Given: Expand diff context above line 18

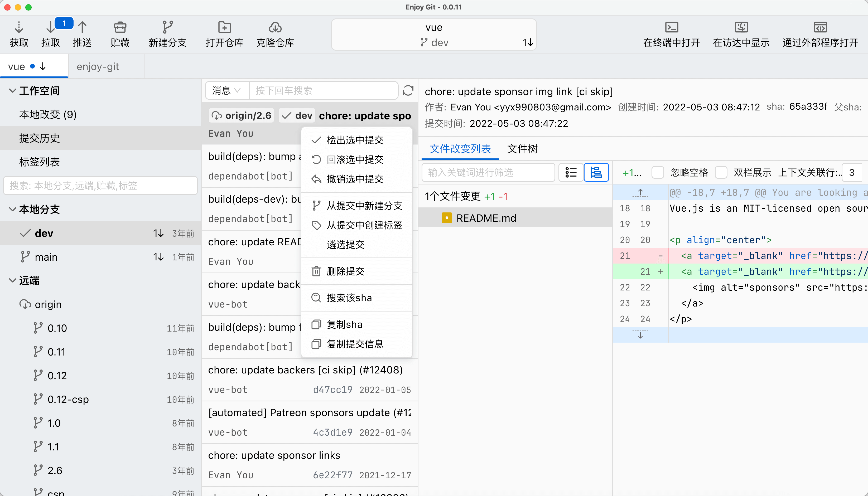Looking at the screenshot, I should 640,193.
